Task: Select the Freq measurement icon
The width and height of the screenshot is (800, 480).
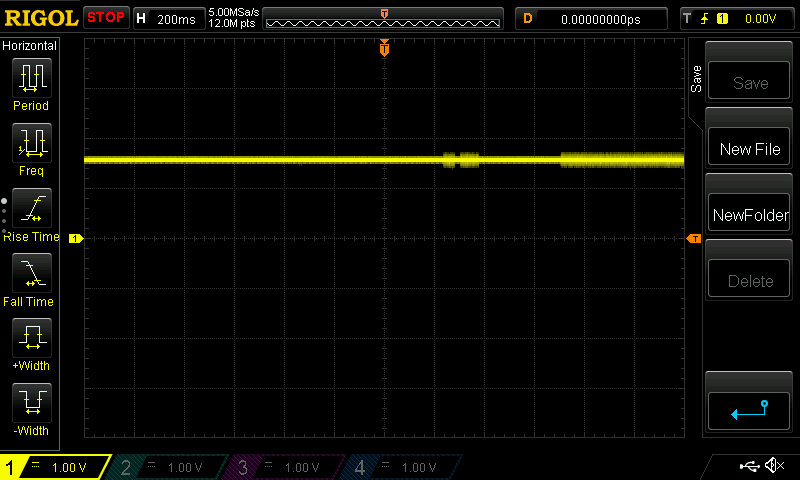Action: [x=32, y=142]
